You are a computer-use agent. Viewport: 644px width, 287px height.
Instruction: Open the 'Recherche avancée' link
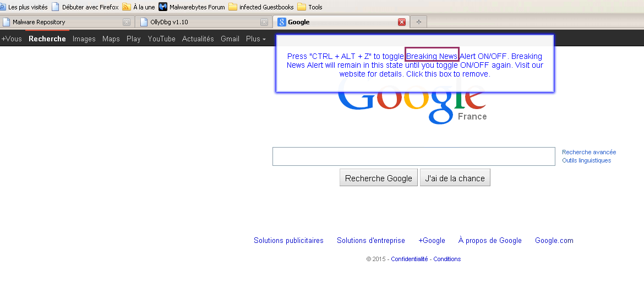589,152
